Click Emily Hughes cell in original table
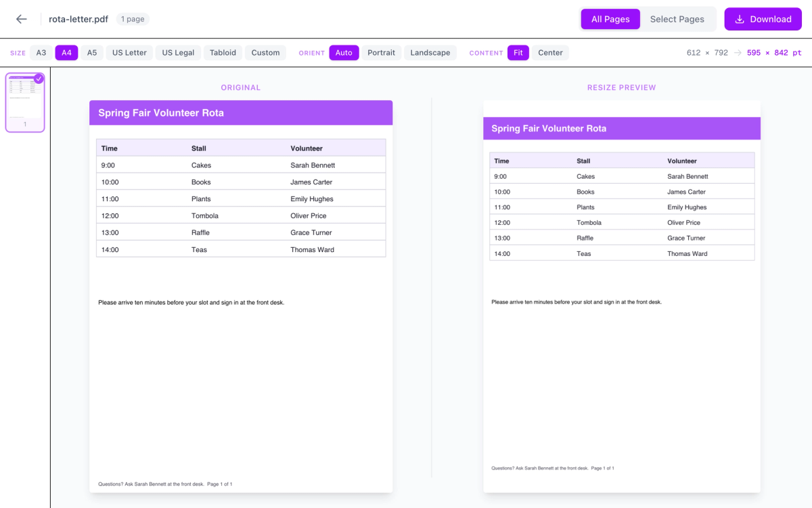812x508 pixels. pos(312,199)
